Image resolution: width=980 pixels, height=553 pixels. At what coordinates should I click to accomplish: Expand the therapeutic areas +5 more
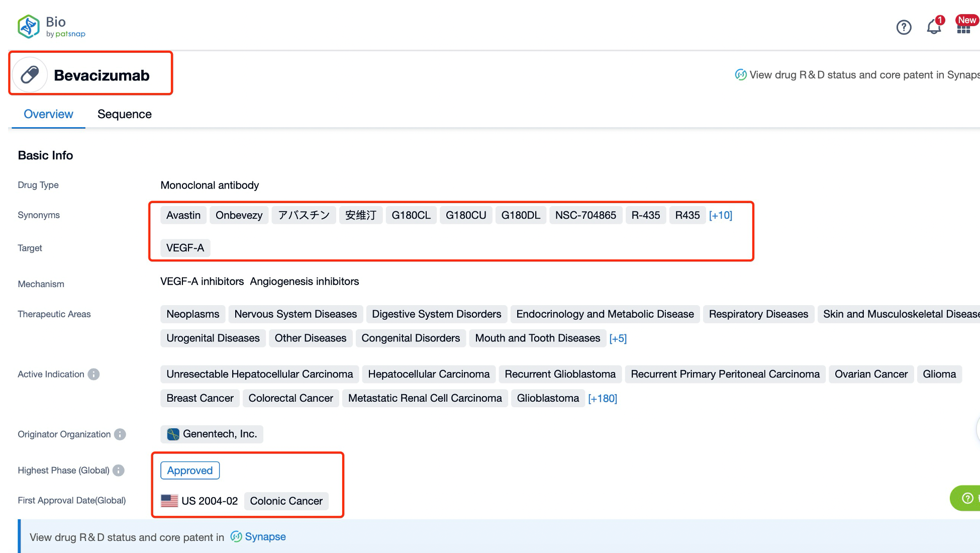pyautogui.click(x=618, y=337)
